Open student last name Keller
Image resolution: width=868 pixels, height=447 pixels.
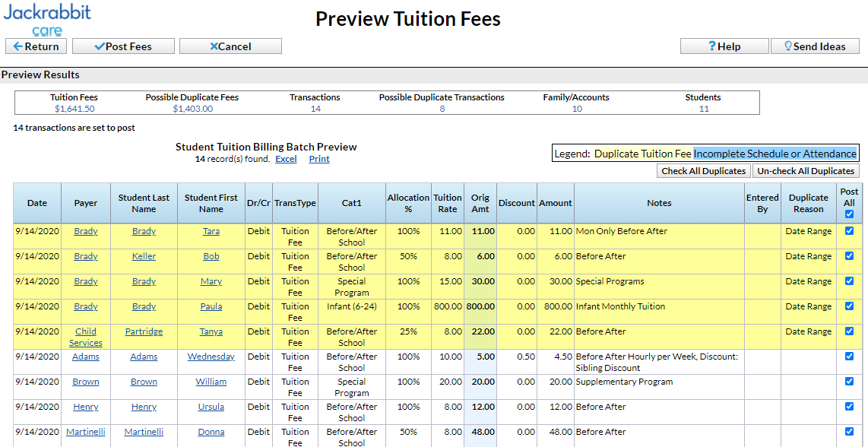tap(144, 256)
